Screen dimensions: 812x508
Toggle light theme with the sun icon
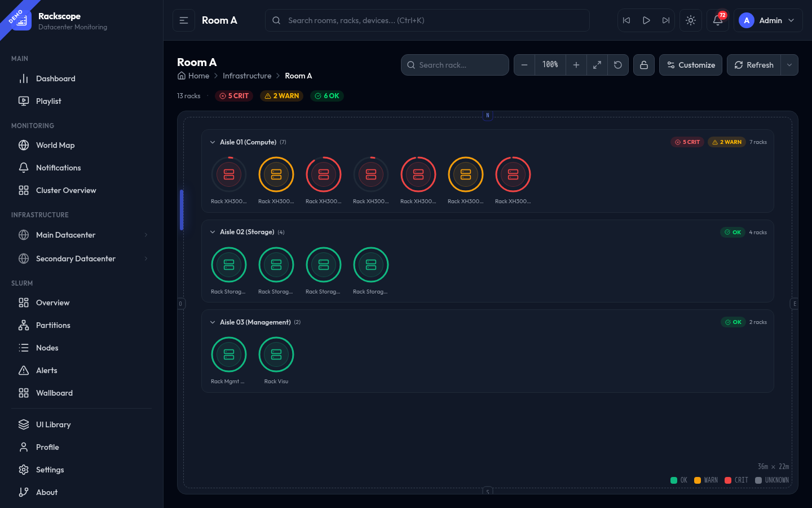pyautogui.click(x=690, y=20)
